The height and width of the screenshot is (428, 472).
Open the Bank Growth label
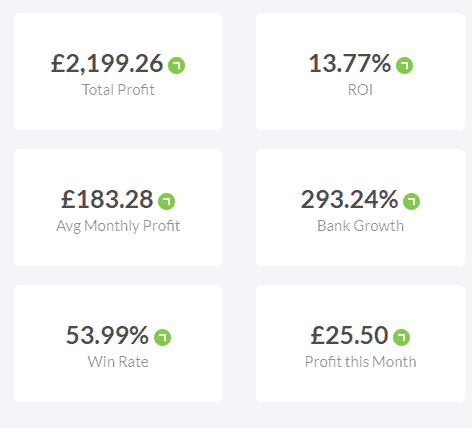coord(360,226)
